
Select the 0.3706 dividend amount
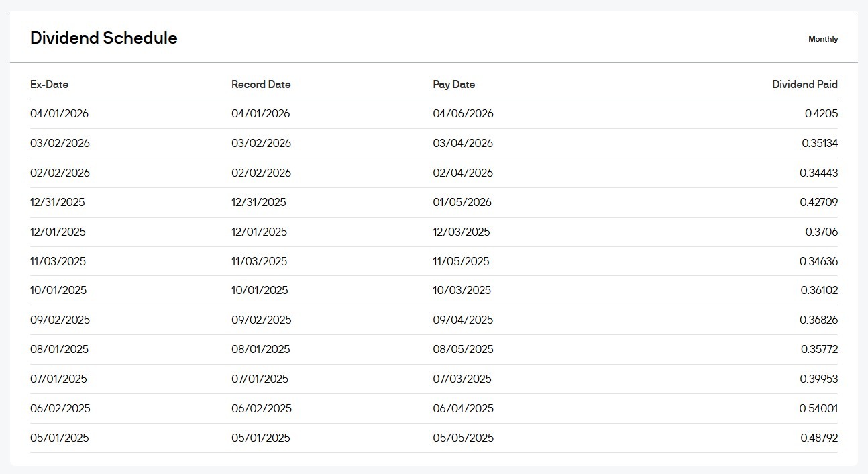[821, 232]
